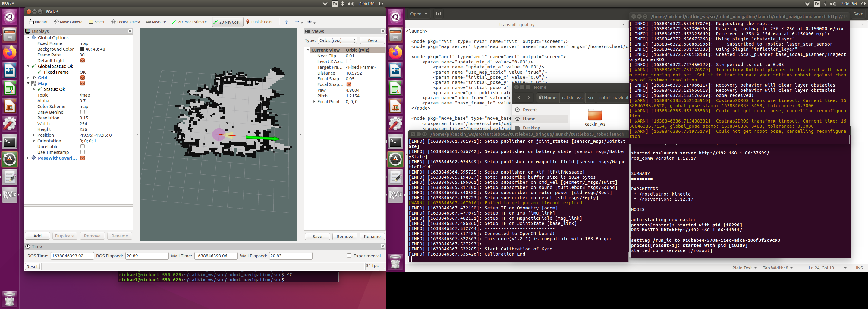The height and width of the screenshot is (309, 868).
Task: Click the Wall Elapsed time field
Action: coord(291,255)
